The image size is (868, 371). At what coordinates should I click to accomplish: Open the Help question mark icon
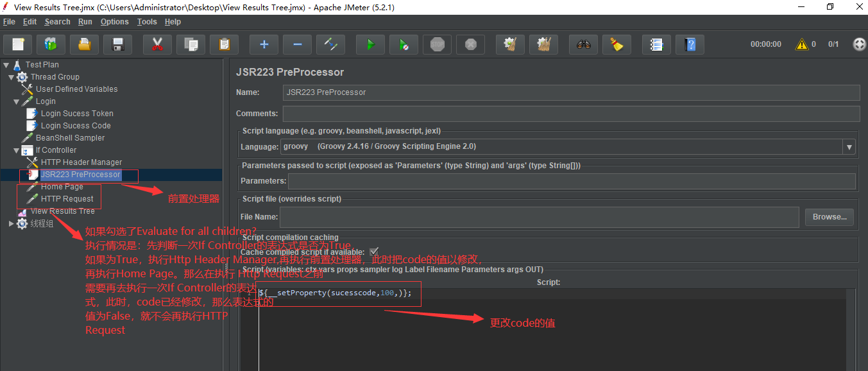click(x=690, y=44)
